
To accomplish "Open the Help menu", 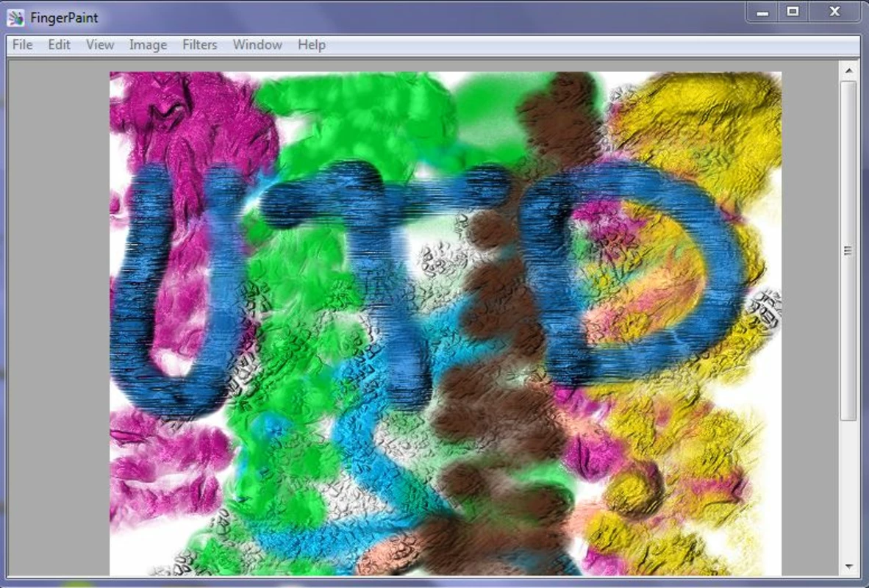I will click(312, 45).
